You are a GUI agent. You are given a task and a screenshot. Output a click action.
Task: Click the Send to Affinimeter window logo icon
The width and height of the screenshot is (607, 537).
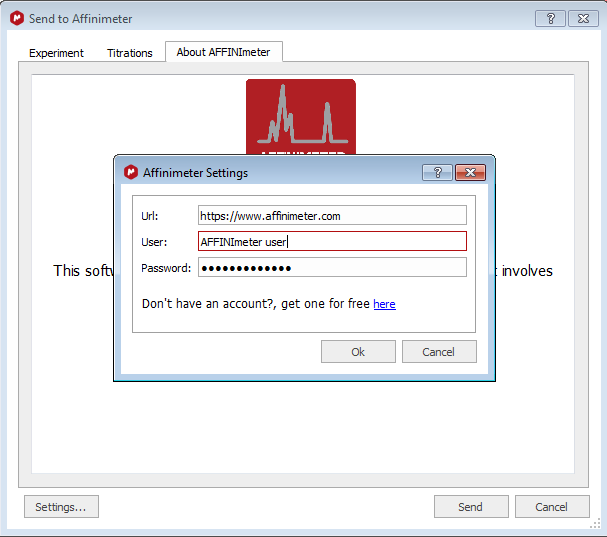click(x=17, y=18)
